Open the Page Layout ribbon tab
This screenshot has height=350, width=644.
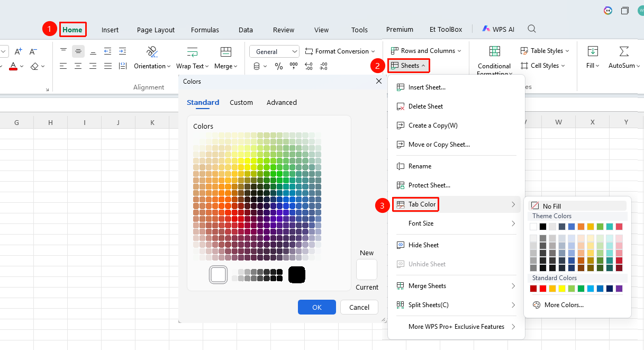click(x=156, y=30)
